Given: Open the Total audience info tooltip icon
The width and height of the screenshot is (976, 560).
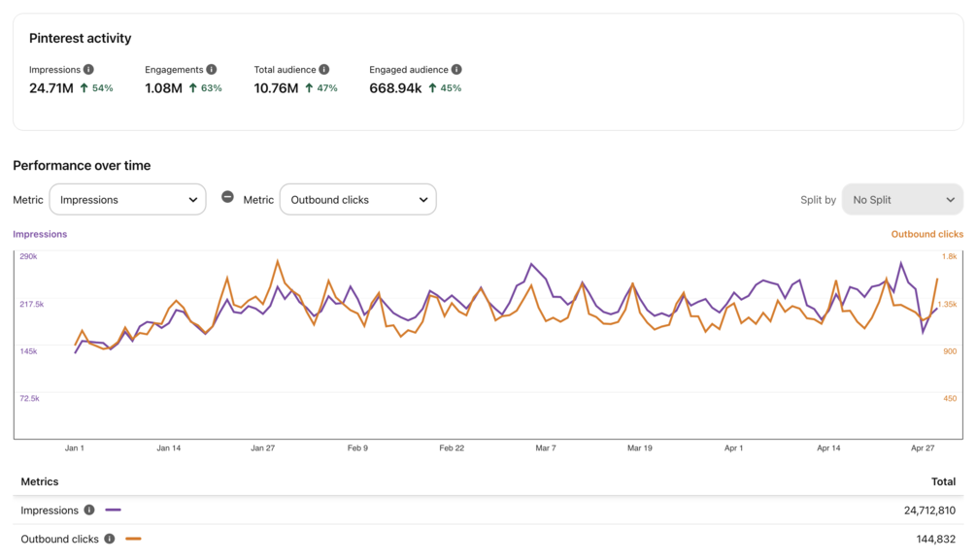Looking at the screenshot, I should tap(324, 70).
